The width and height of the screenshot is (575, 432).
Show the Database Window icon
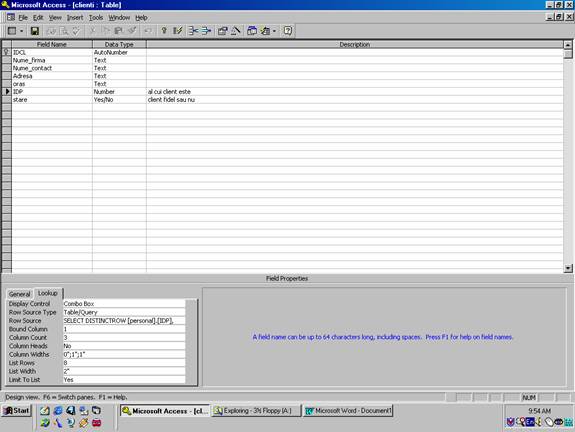tap(252, 31)
